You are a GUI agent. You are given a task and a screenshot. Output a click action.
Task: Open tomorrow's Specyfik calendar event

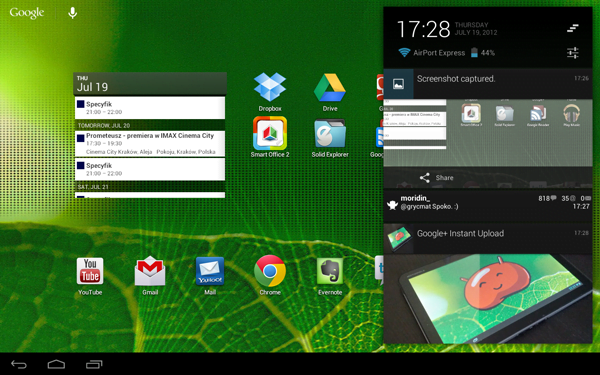[x=150, y=169]
